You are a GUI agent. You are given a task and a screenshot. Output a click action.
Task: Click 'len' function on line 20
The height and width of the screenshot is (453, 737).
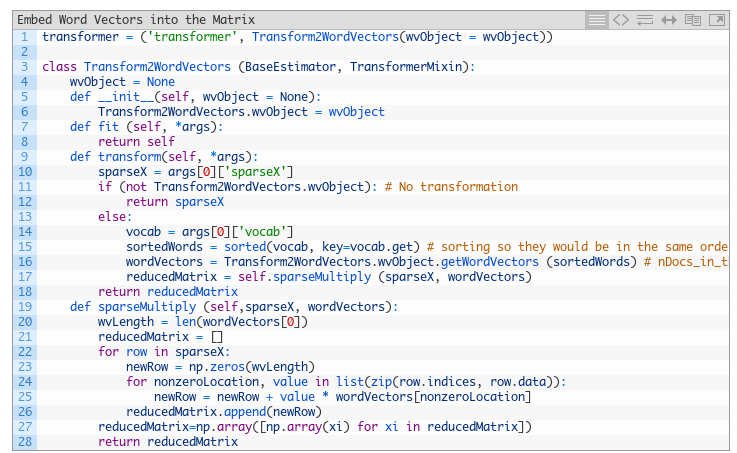185,322
